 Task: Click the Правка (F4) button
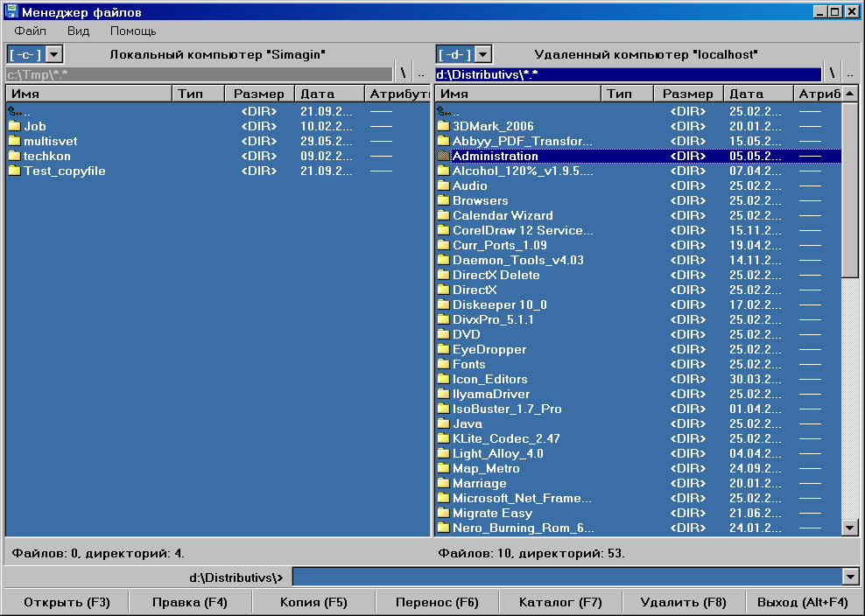click(190, 602)
